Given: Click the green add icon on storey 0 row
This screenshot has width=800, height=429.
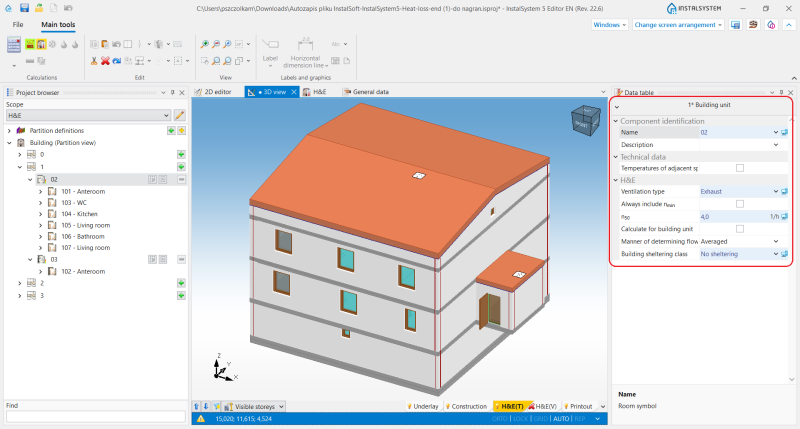Looking at the screenshot, I should click(181, 154).
